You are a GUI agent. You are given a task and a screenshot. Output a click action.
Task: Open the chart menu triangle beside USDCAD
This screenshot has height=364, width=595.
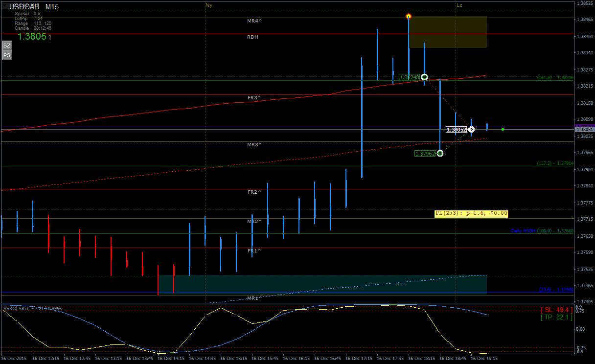(5, 6)
